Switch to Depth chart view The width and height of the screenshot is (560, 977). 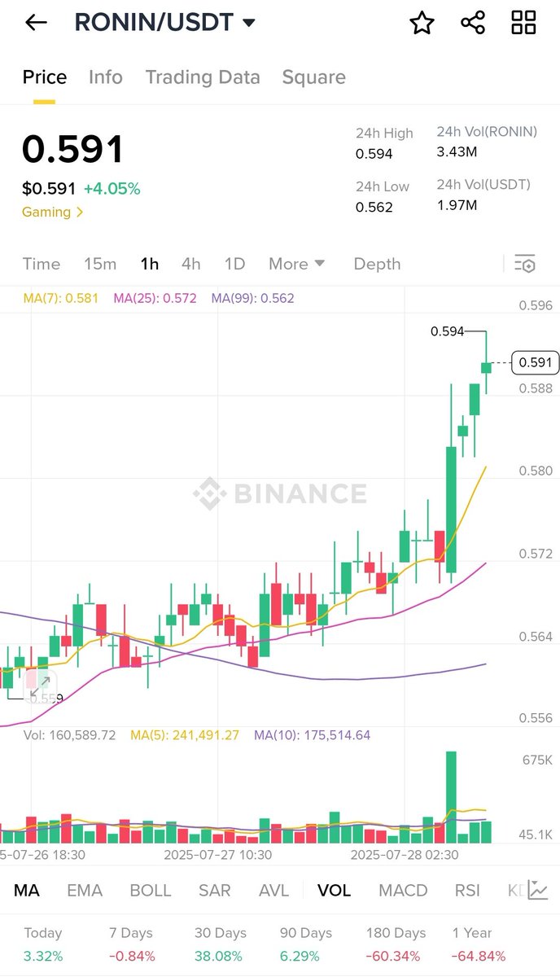point(377,264)
